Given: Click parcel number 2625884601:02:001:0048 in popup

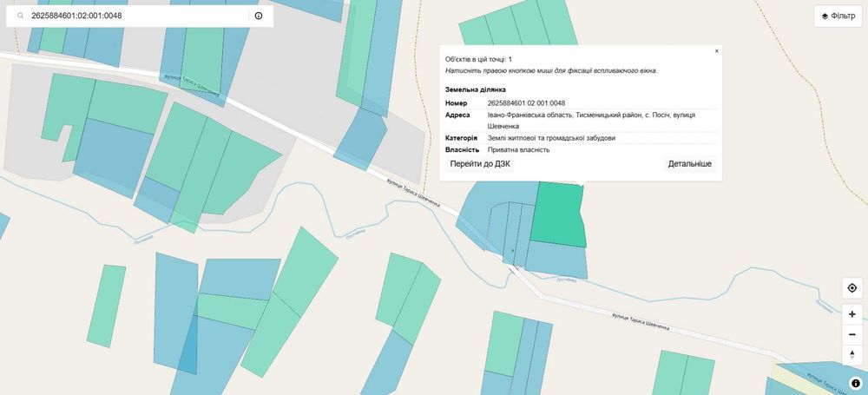Looking at the screenshot, I should coord(526,103).
